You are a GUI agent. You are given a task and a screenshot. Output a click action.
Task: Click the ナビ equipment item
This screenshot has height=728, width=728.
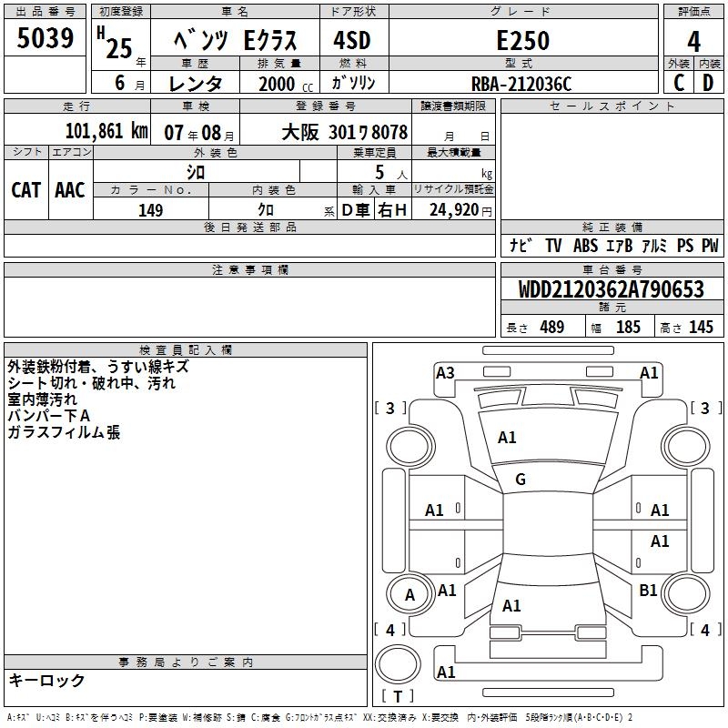coord(521,245)
